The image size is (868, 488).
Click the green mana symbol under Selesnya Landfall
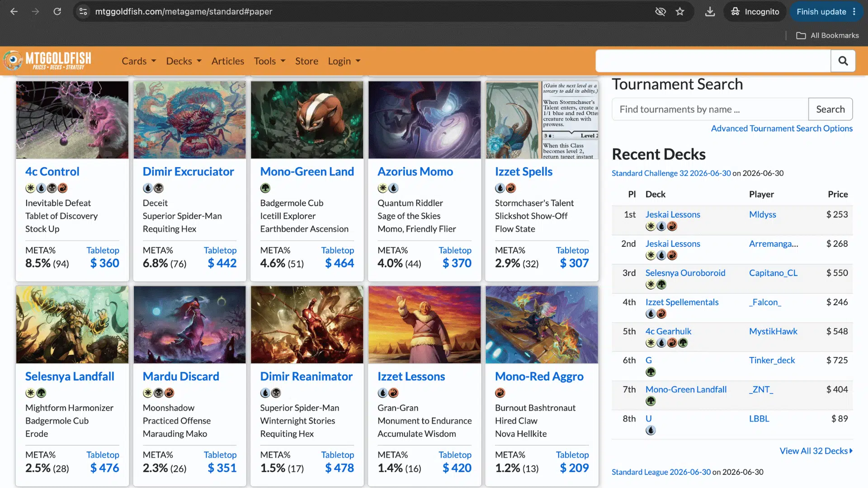pos(41,393)
